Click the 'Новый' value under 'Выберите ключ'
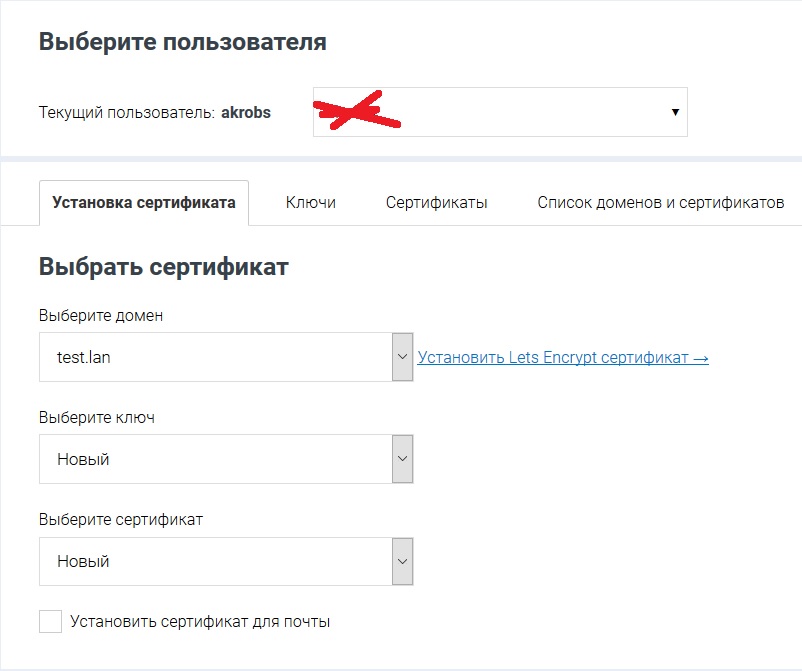802x671 pixels. click(x=83, y=459)
